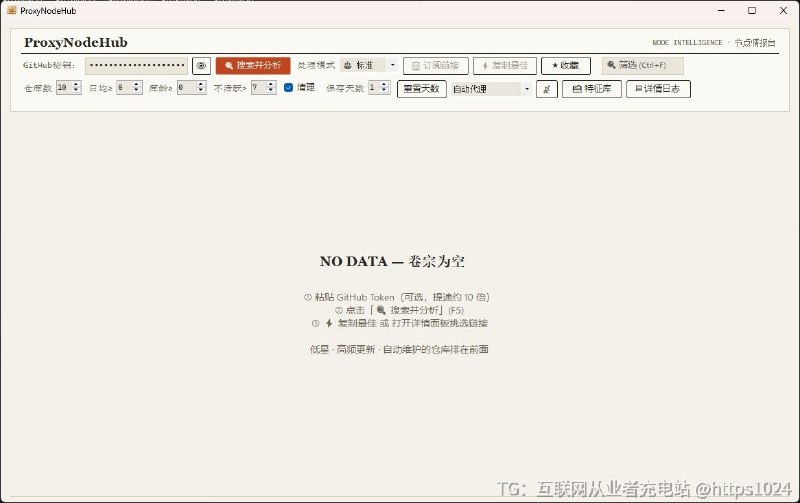Click the 搜索并分析 search and analyze button
This screenshot has height=503, width=800.
[253, 66]
